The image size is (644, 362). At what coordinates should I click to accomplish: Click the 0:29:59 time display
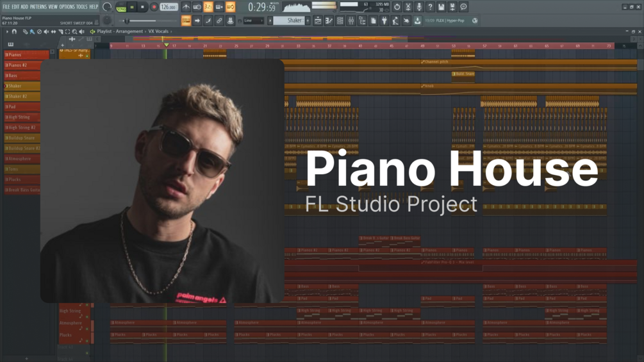coord(261,7)
